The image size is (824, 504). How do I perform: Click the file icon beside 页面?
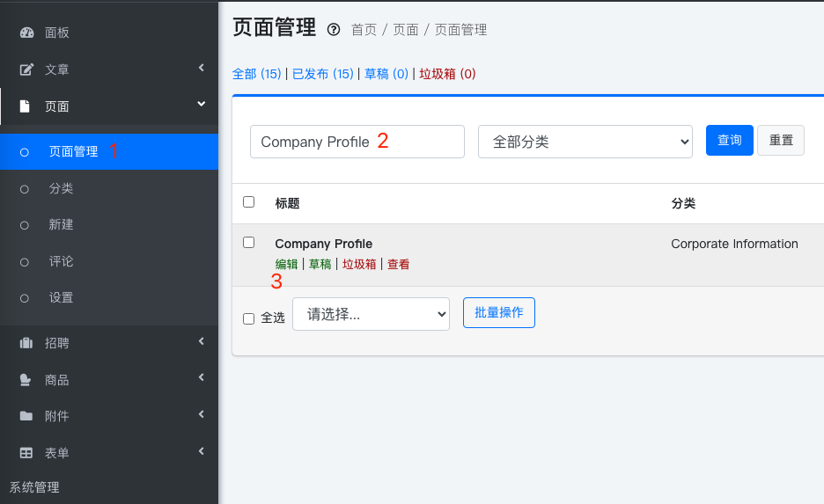(26, 106)
